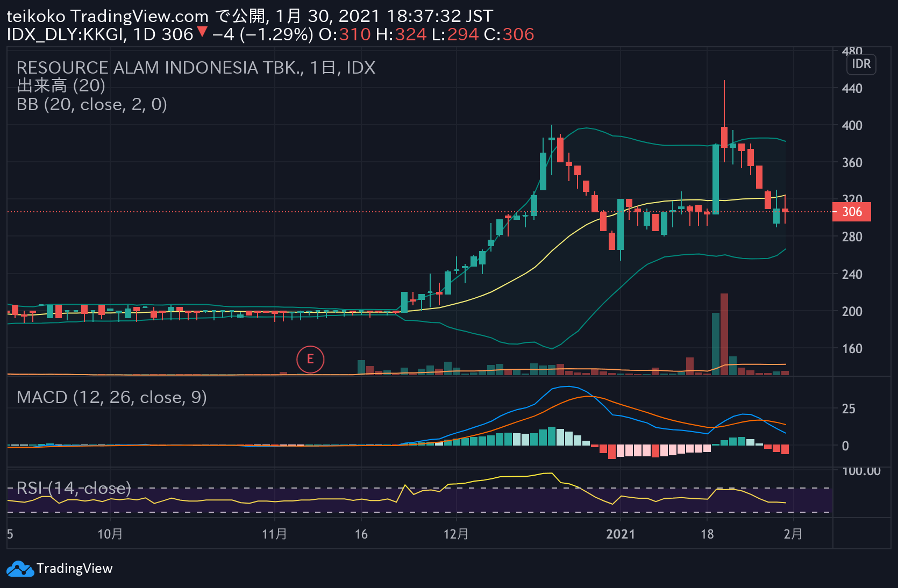
Task: Click the earnings E marker icon
Action: coord(310,360)
